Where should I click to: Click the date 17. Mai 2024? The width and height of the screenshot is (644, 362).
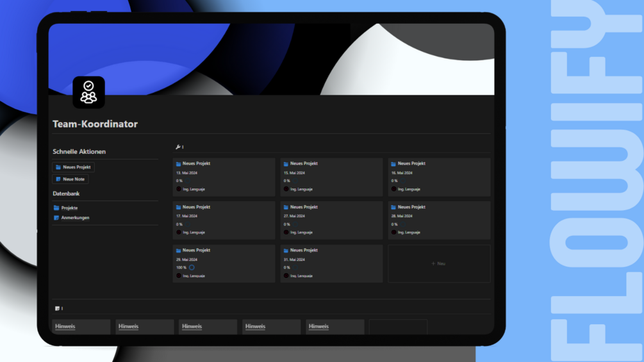[187, 216]
